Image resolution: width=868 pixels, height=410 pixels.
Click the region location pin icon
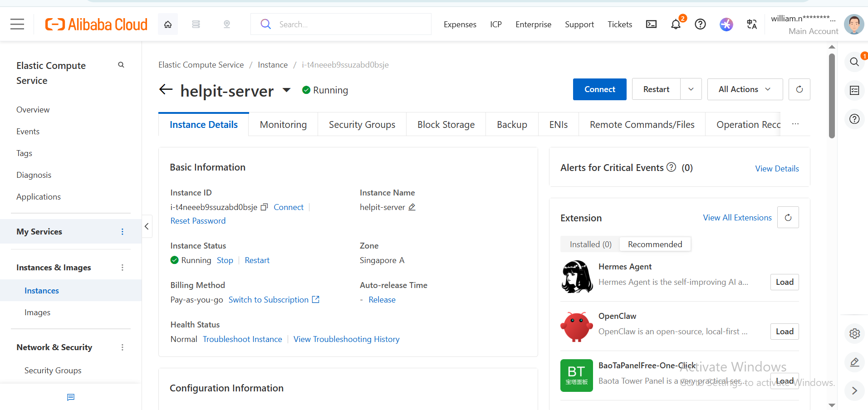pyautogui.click(x=227, y=24)
